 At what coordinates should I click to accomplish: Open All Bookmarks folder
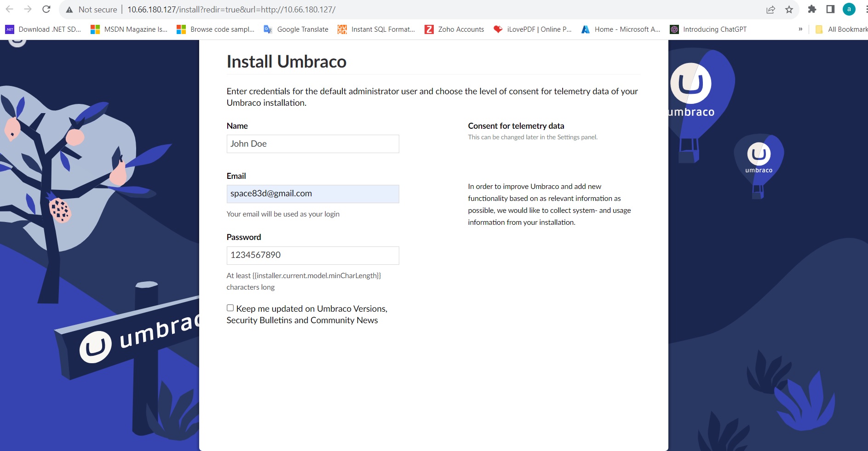(841, 29)
